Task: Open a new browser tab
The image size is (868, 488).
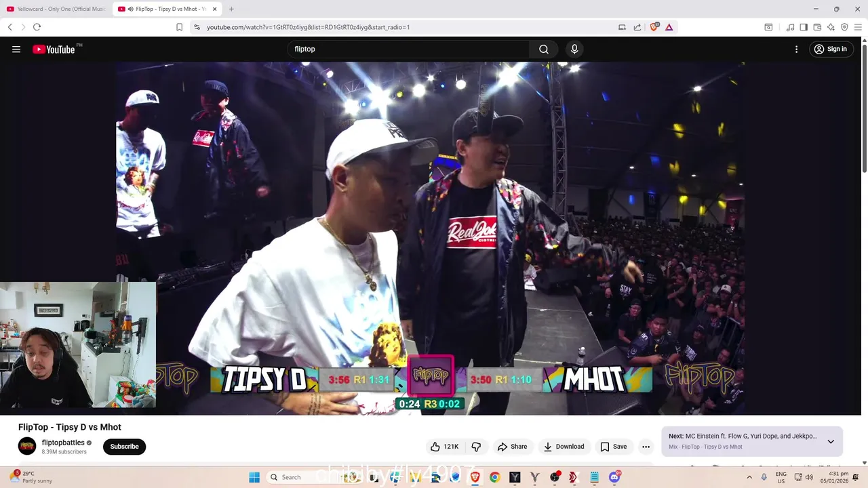Action: pos(231,9)
